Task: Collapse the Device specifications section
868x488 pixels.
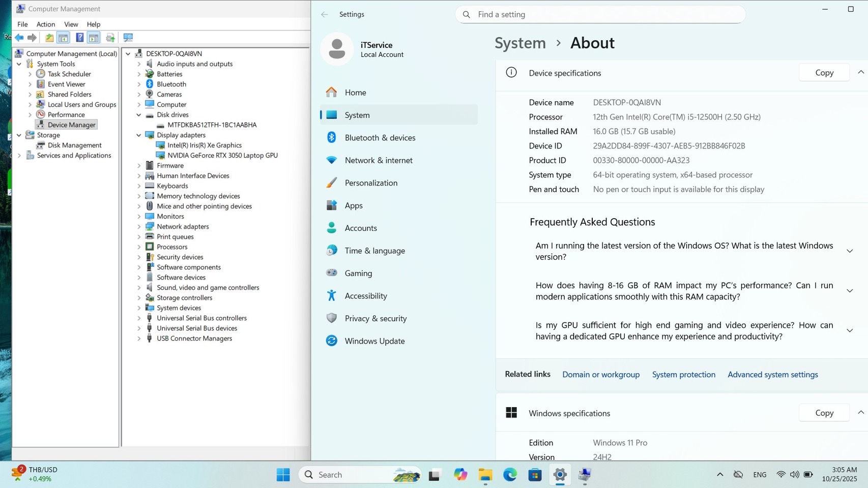Action: pyautogui.click(x=860, y=73)
